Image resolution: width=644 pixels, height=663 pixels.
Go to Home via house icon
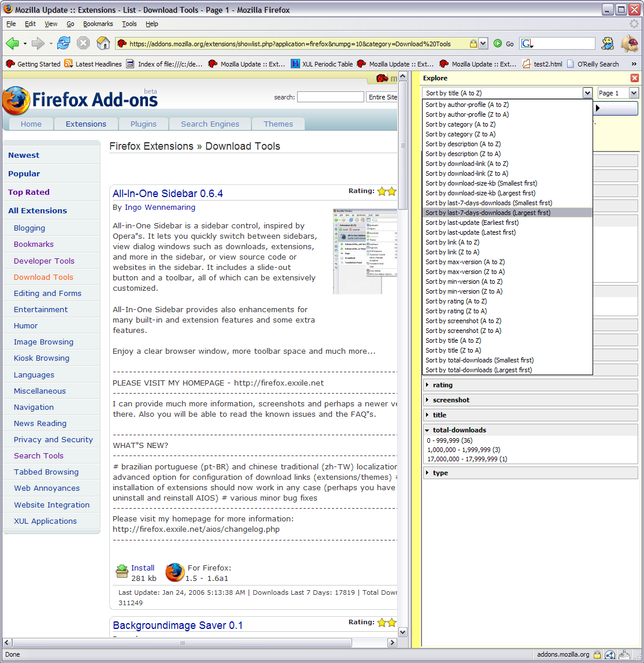103,43
